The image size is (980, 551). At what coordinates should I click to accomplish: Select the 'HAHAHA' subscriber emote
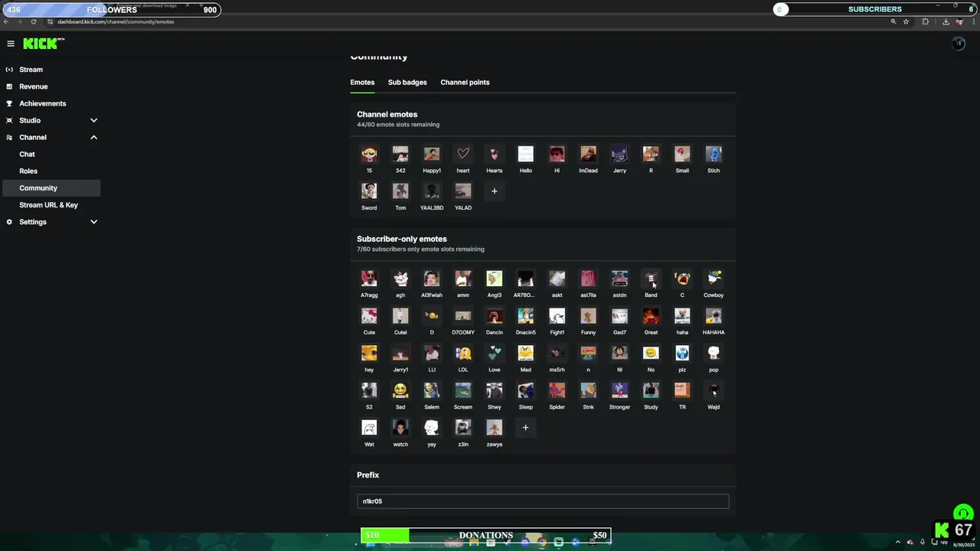(x=714, y=316)
